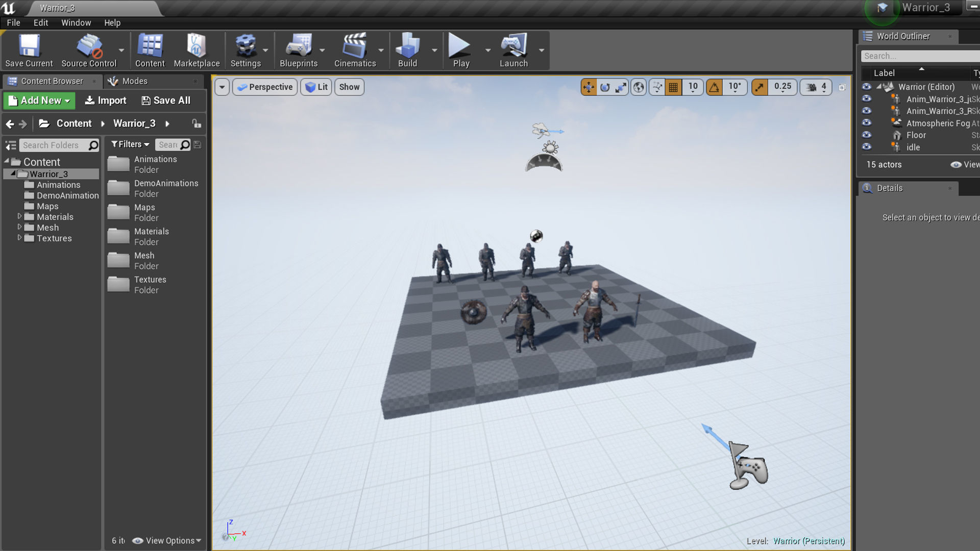980x551 pixels.
Task: Toggle grid snapping in the viewport toolbar
Action: tap(673, 87)
